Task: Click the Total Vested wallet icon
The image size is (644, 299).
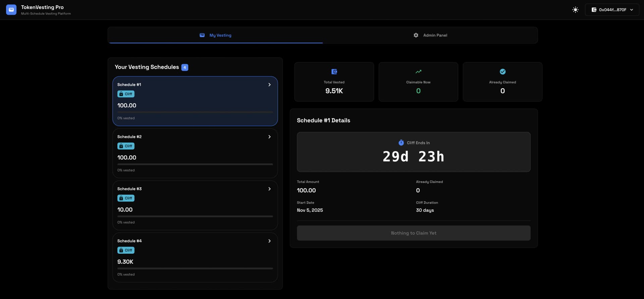Action: click(x=334, y=71)
